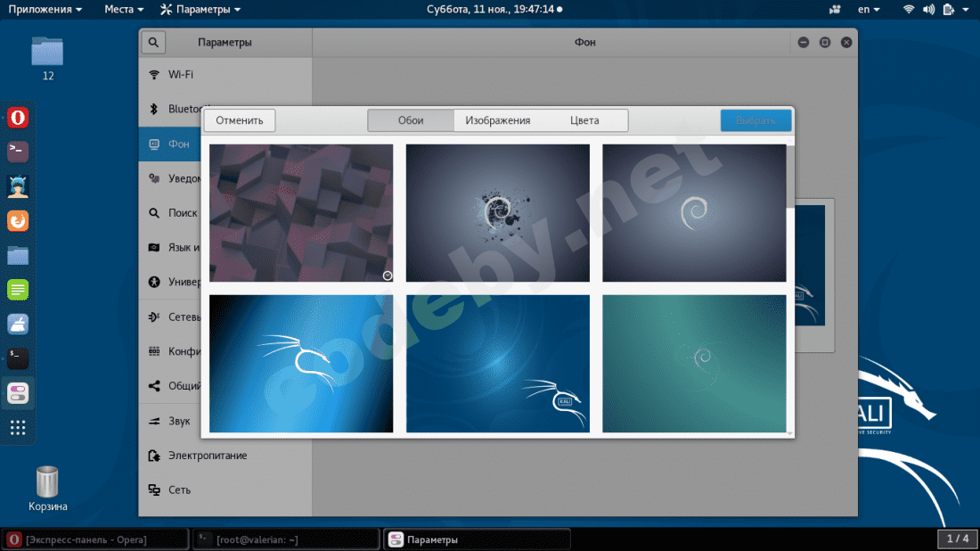Open the Места menu
The height and width of the screenshot is (551, 980).
point(124,10)
